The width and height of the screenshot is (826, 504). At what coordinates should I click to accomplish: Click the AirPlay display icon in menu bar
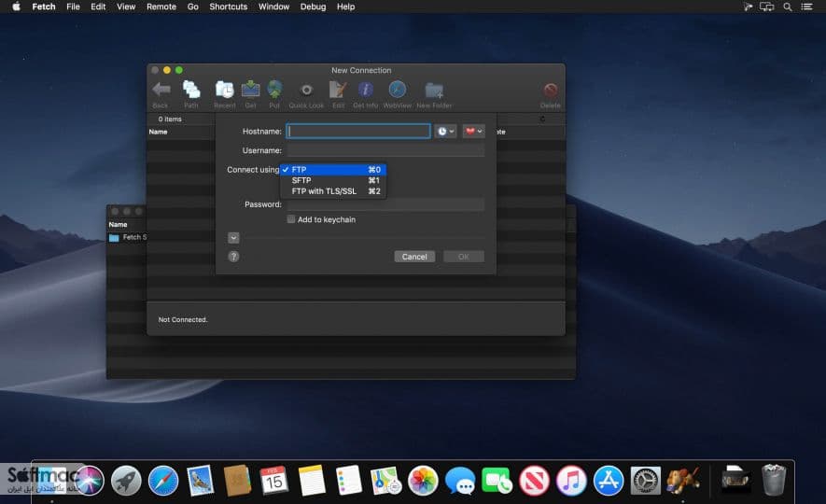point(767,7)
